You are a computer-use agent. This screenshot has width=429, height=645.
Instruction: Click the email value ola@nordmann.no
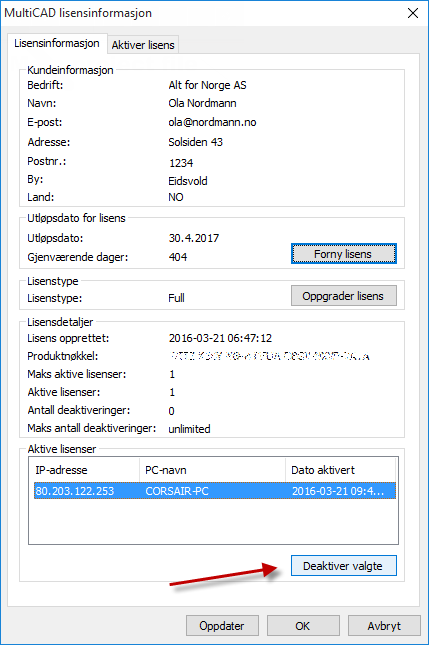(212, 122)
